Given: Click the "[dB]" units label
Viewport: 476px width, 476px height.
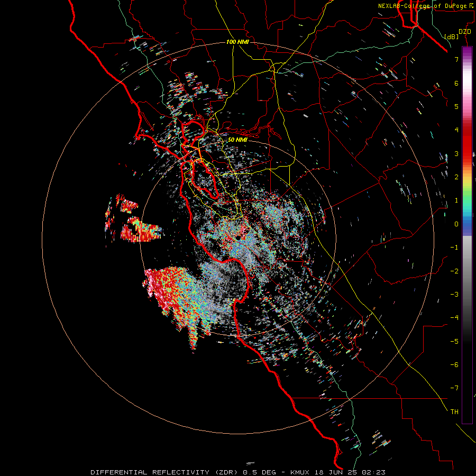Looking at the screenshot, I should [x=451, y=36].
